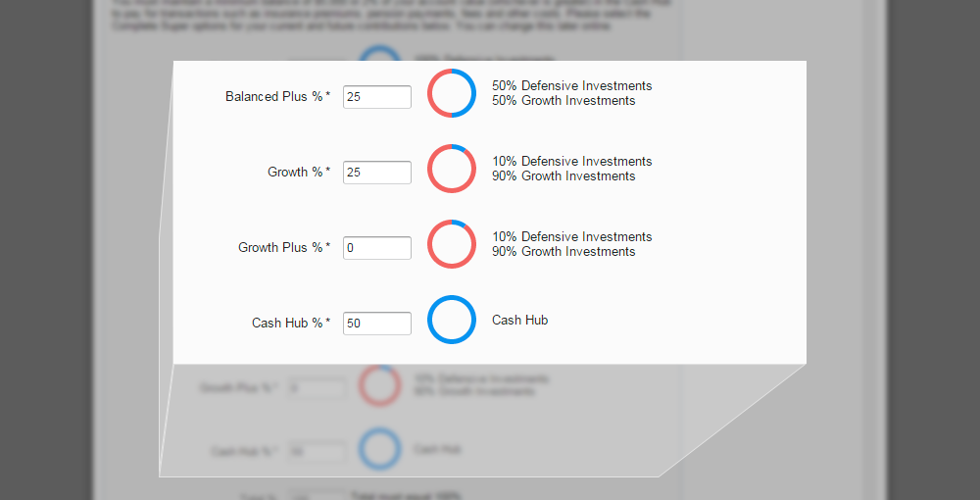This screenshot has height=500, width=980.
Task: Select the Growth % input box
Action: (x=377, y=173)
